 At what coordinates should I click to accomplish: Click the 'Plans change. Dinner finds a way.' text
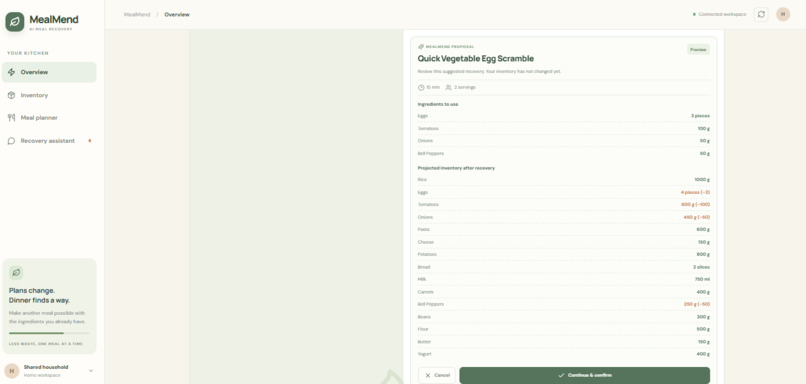(39, 295)
